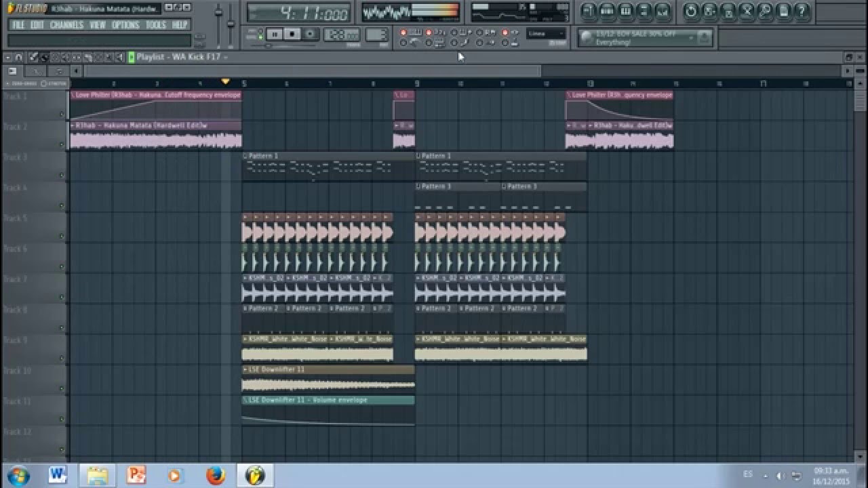Show the browser via shortcut button
The width and height of the screenshot is (868, 488).
[x=644, y=10]
